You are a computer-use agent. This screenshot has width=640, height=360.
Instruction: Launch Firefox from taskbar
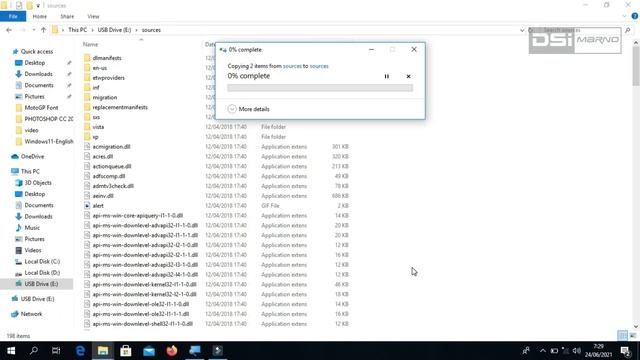172,351
